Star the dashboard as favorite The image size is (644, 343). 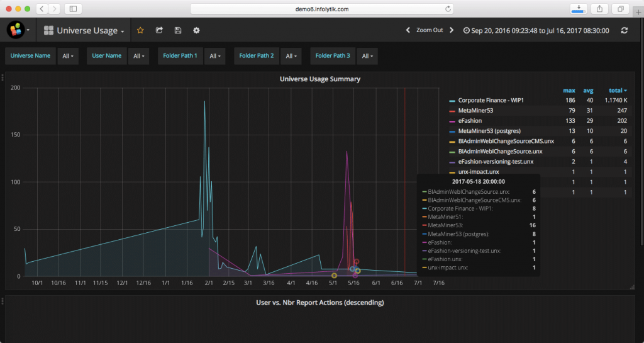tap(140, 30)
